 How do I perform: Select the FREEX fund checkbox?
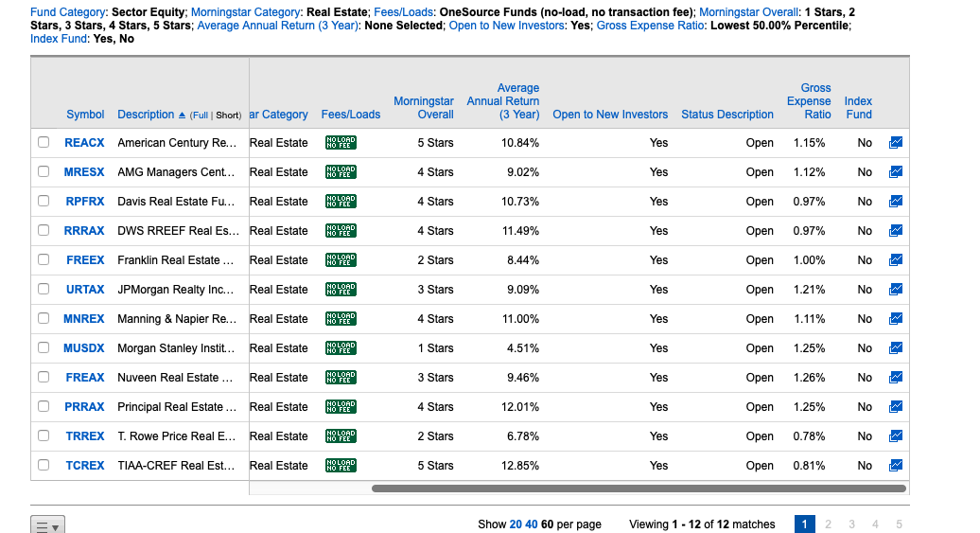point(44,259)
